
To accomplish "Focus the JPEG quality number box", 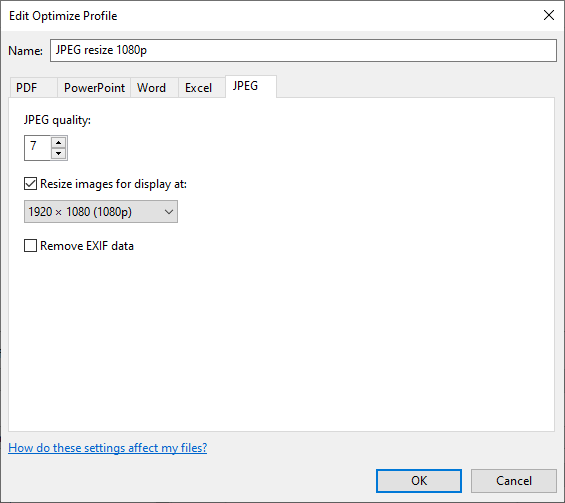I will [x=37, y=148].
